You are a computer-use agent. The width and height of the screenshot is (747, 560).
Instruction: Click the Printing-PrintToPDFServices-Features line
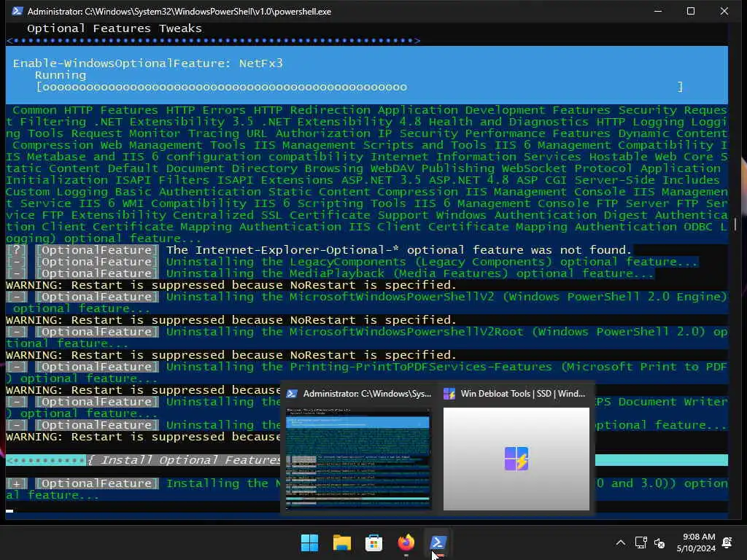367,373
